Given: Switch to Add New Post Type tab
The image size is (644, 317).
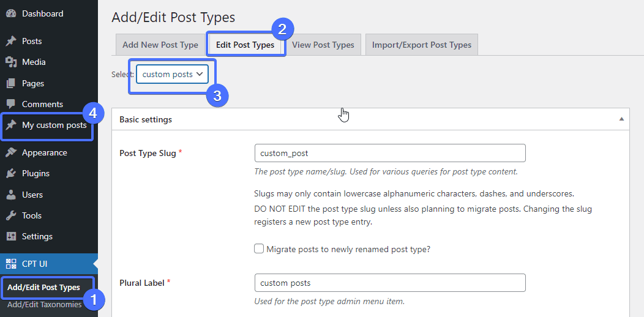Looking at the screenshot, I should (x=160, y=45).
